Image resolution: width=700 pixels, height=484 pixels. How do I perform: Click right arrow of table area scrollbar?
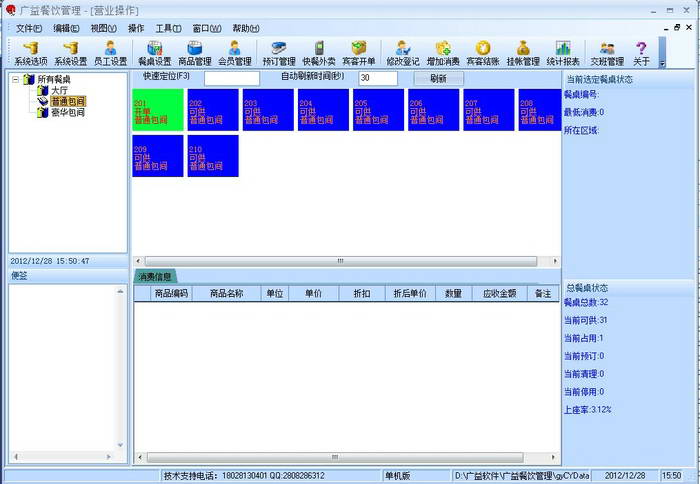555,261
